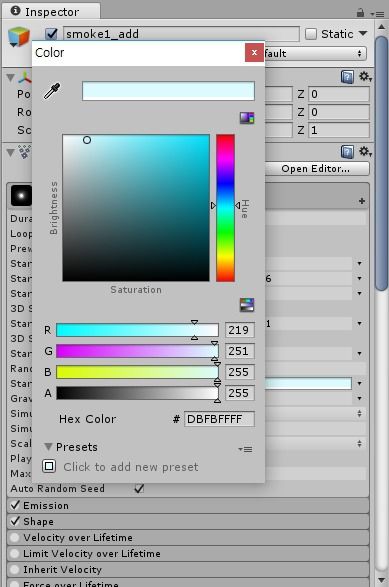The image size is (389, 587).
Task: Click the Position Z field
Action: 339,94
